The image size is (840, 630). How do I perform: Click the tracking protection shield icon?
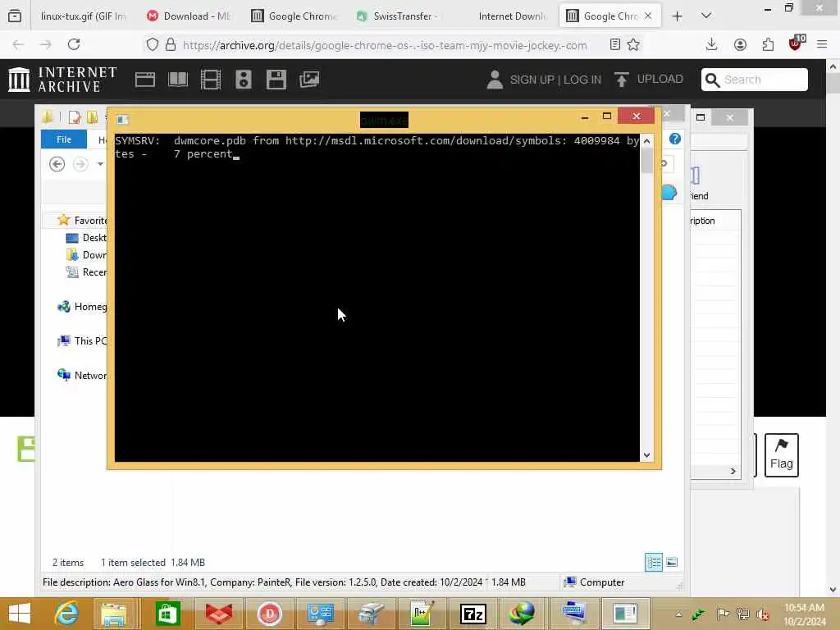[152, 44]
